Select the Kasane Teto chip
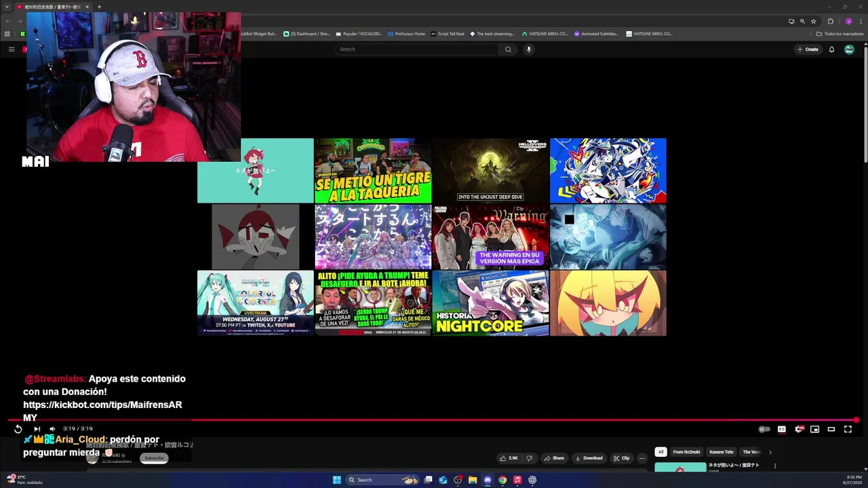The width and height of the screenshot is (868, 488). point(721,452)
